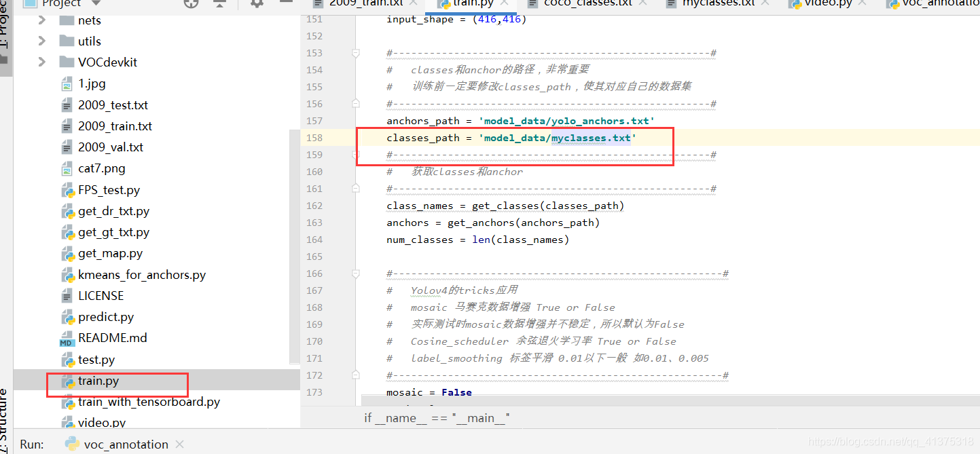Expand the VOCdevkit folder
Image resolution: width=980 pixels, height=454 pixels.
tap(42, 62)
